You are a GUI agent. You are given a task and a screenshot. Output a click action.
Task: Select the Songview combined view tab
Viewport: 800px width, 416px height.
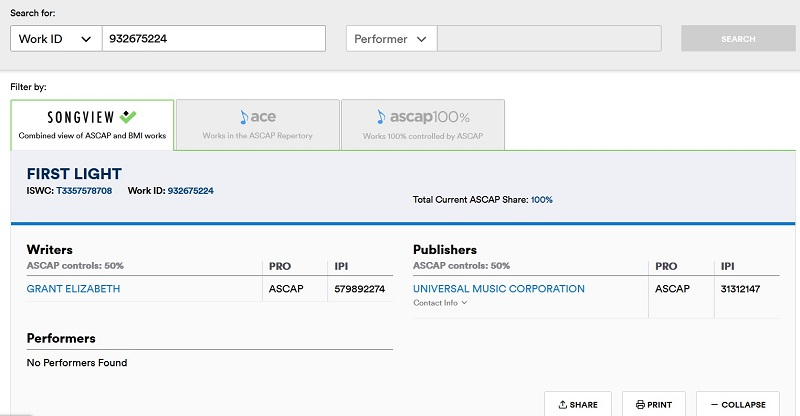pos(92,124)
